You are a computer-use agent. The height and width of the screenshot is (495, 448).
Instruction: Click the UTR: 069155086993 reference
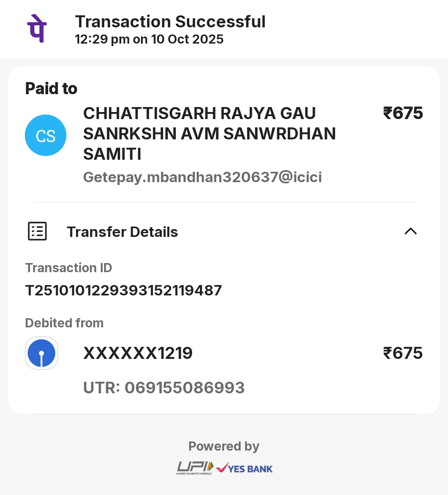coord(164,388)
